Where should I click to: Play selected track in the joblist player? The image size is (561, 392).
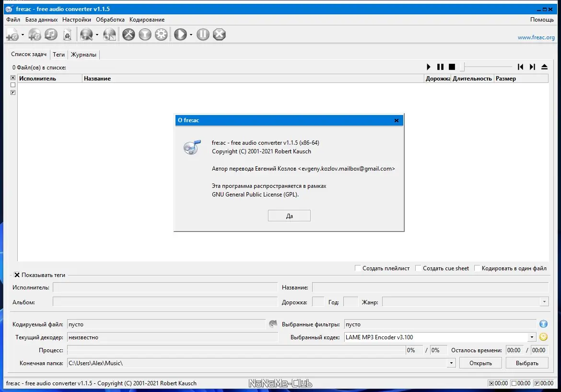coord(429,67)
